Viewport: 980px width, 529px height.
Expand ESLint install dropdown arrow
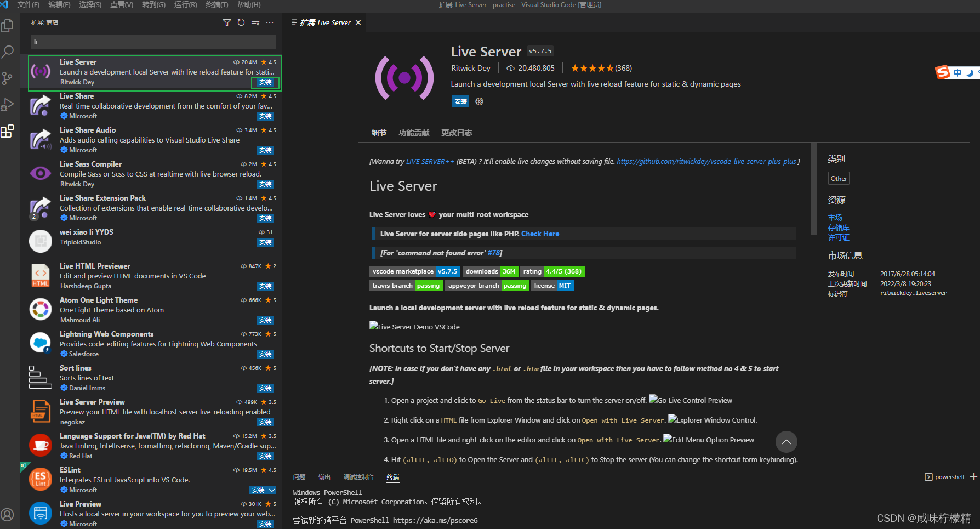tap(272, 490)
